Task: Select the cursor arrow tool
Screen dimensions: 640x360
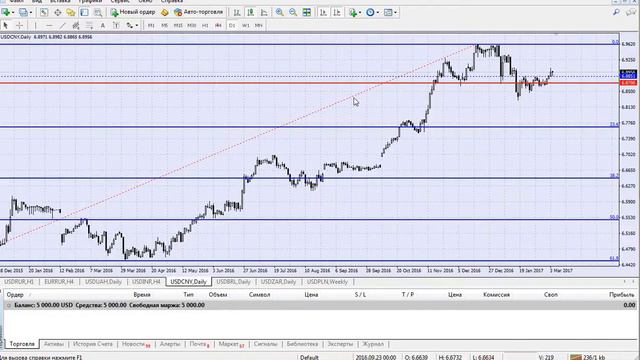Action: [x=6, y=25]
